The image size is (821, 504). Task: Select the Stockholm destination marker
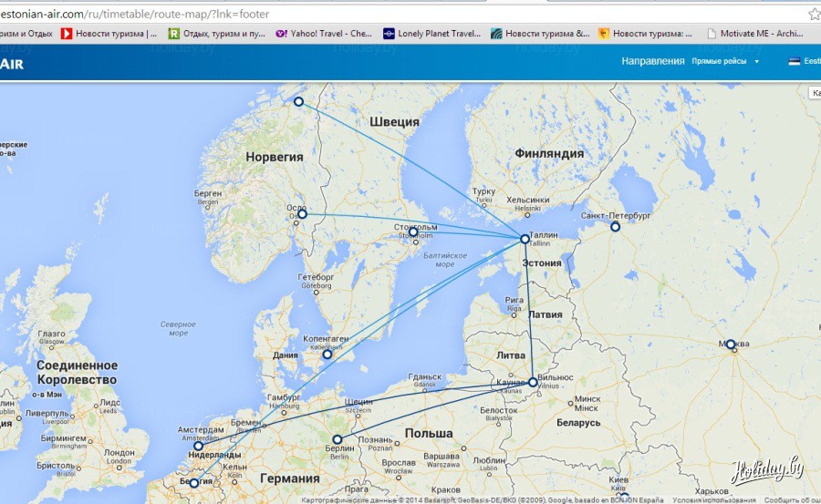(x=413, y=232)
